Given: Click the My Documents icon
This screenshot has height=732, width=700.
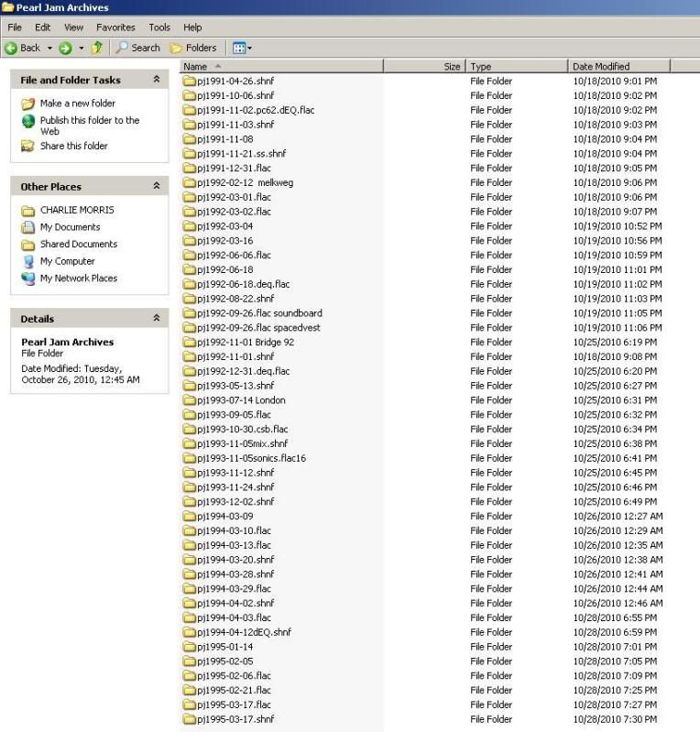Looking at the screenshot, I should click(28, 227).
